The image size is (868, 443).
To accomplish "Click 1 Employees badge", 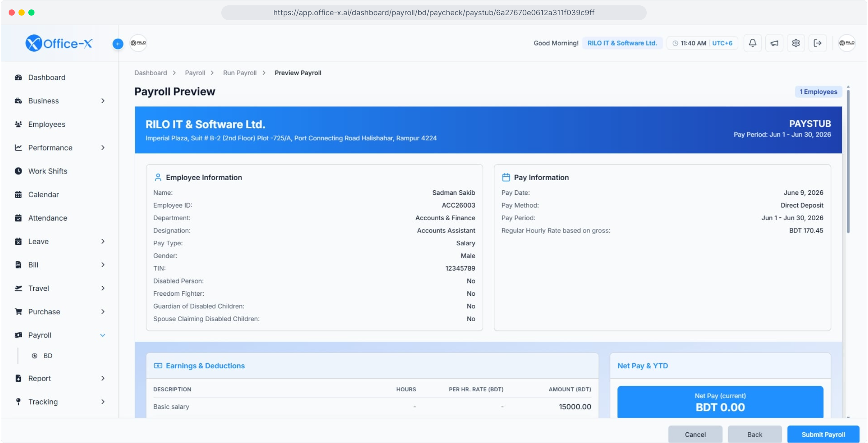I will [x=818, y=92].
